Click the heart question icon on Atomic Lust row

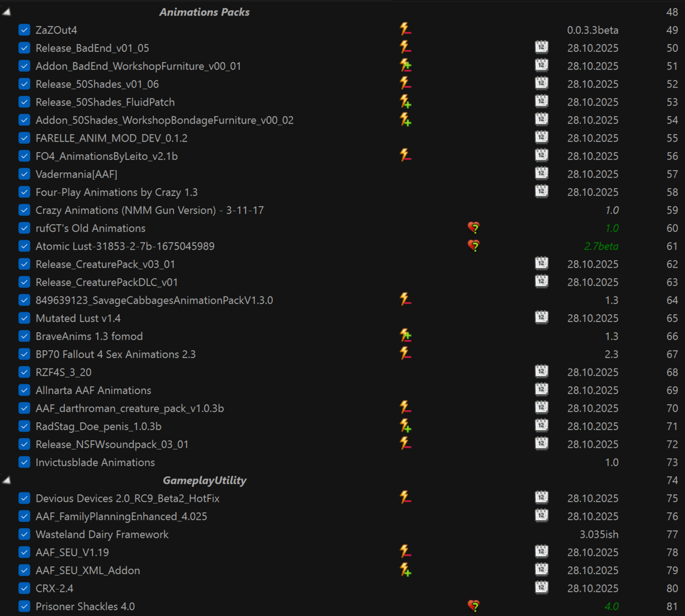[x=473, y=245]
